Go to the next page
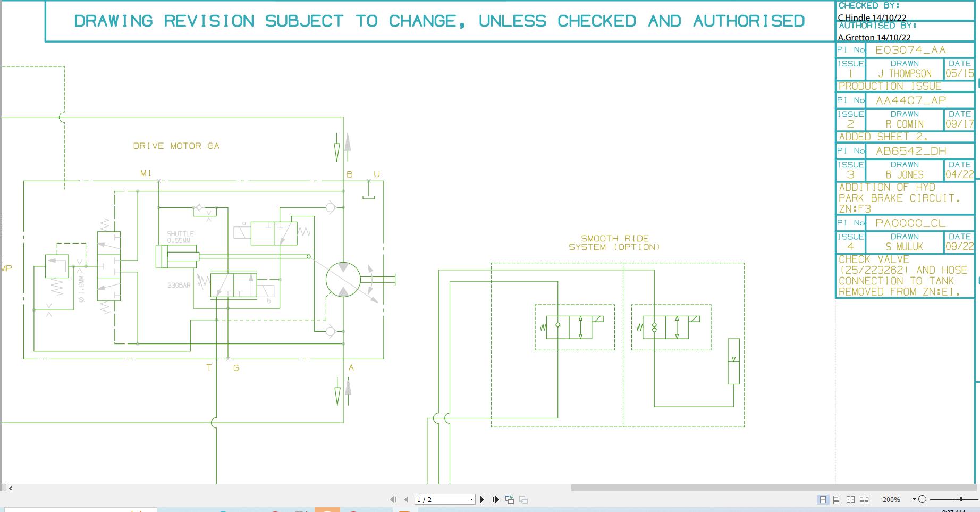This screenshot has width=980, height=512. click(x=483, y=499)
